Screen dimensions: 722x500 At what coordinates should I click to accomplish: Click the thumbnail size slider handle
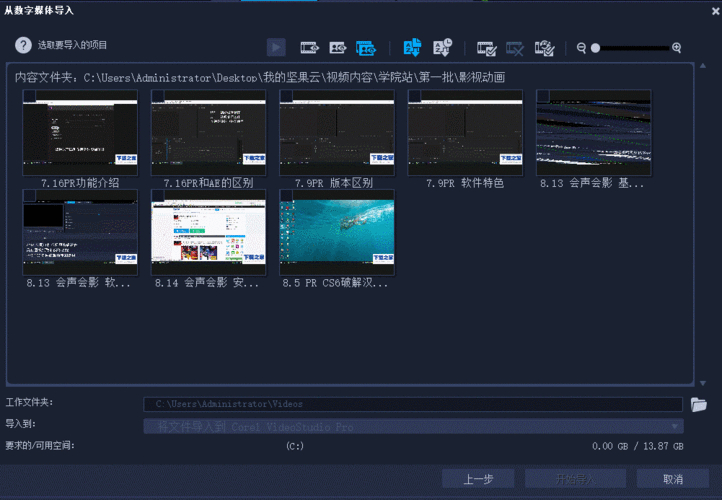click(x=595, y=48)
